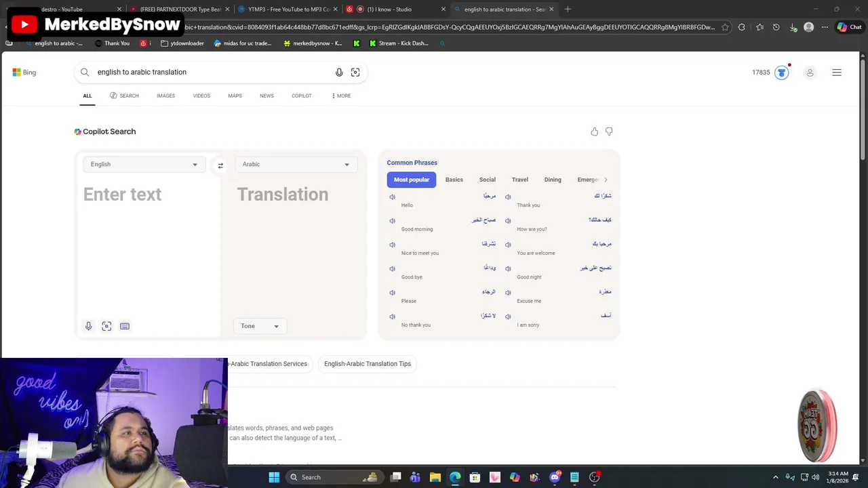Play audio for Please phrase
868x488 pixels.
coord(392,293)
